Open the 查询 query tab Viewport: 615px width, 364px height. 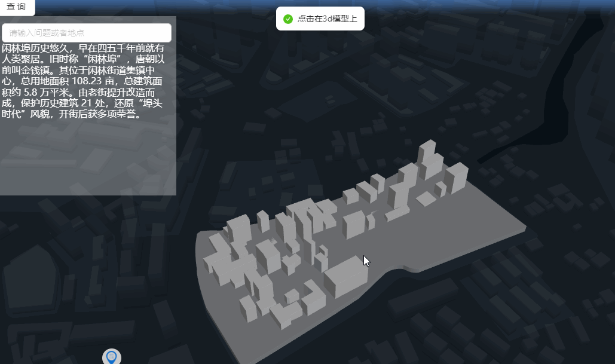pyautogui.click(x=17, y=8)
